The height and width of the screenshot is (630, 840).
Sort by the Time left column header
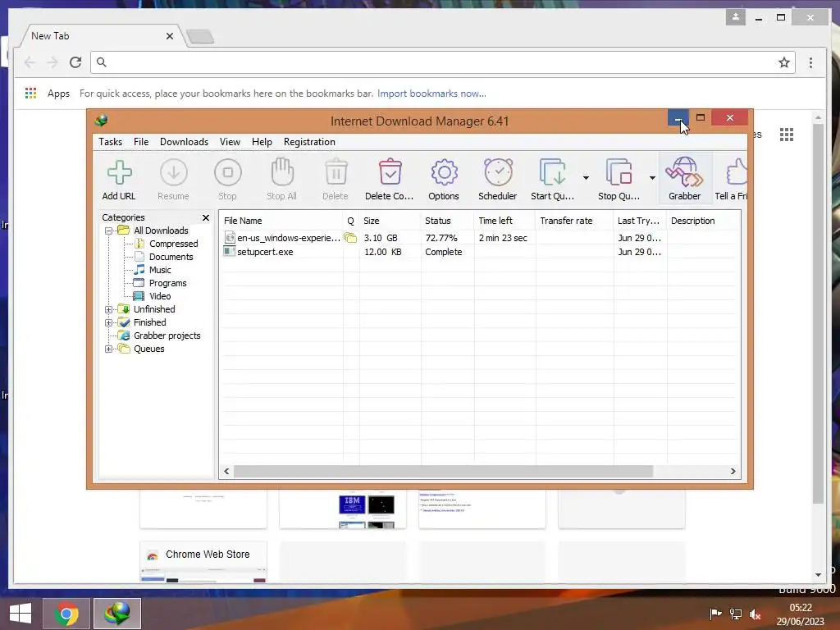click(x=504, y=221)
